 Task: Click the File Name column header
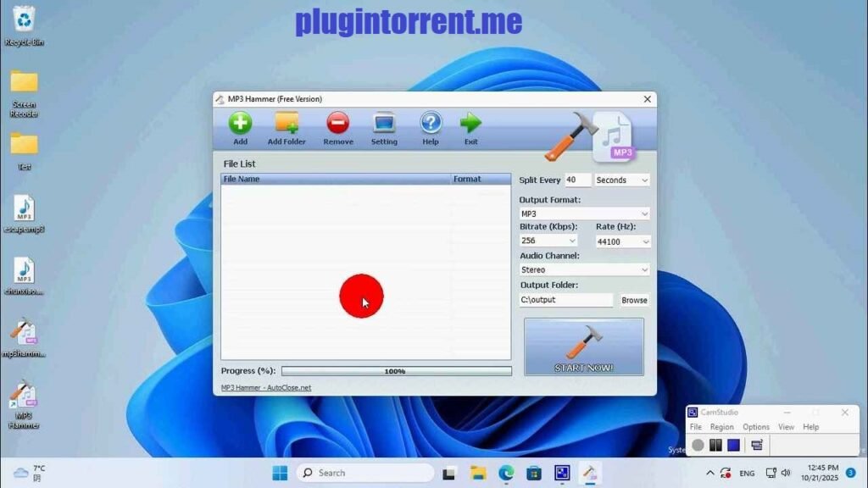tap(336, 179)
